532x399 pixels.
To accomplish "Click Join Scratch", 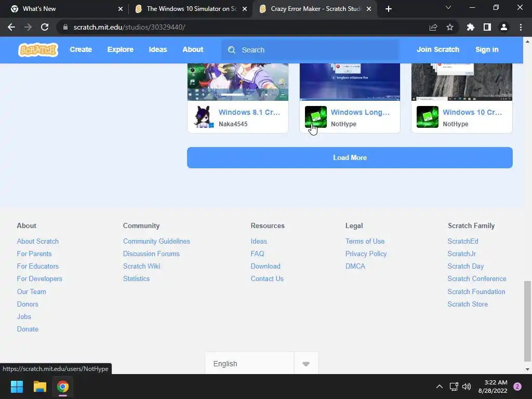I will click(x=437, y=49).
